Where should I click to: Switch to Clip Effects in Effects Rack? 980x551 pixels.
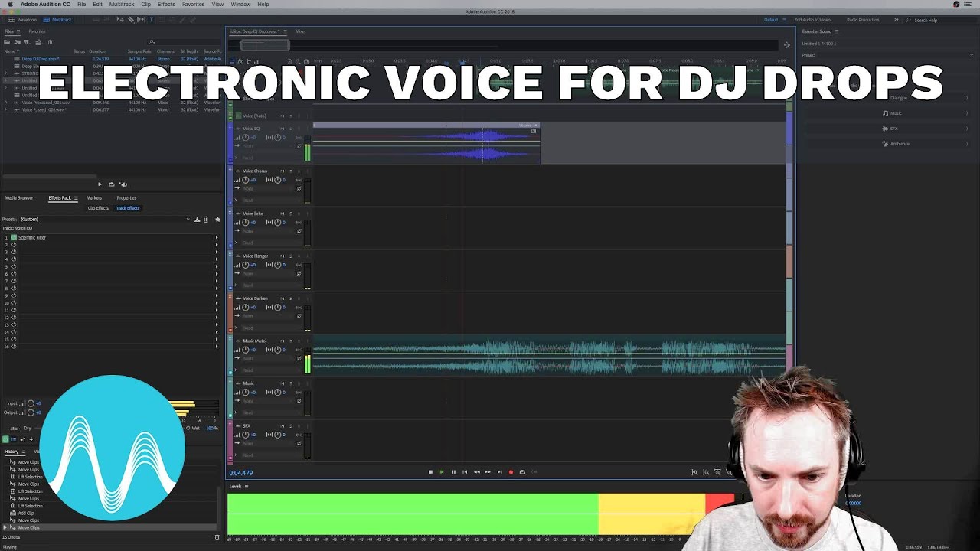[98, 208]
